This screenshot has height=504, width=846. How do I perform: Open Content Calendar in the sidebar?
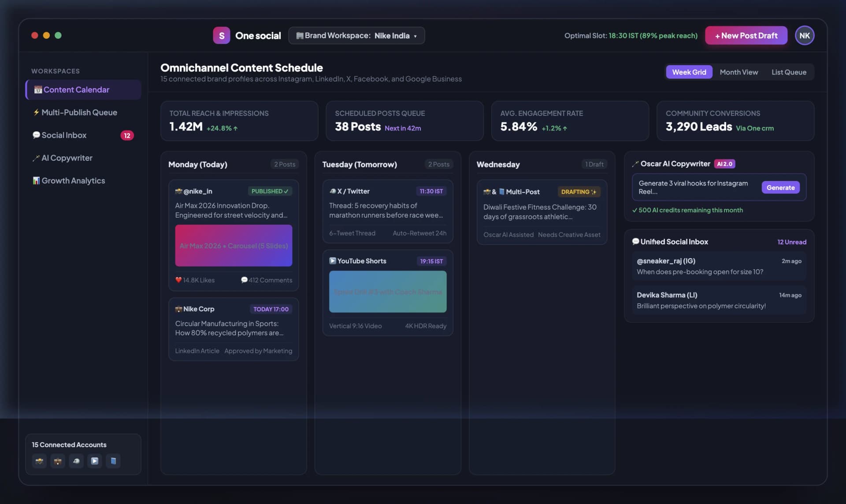click(83, 90)
